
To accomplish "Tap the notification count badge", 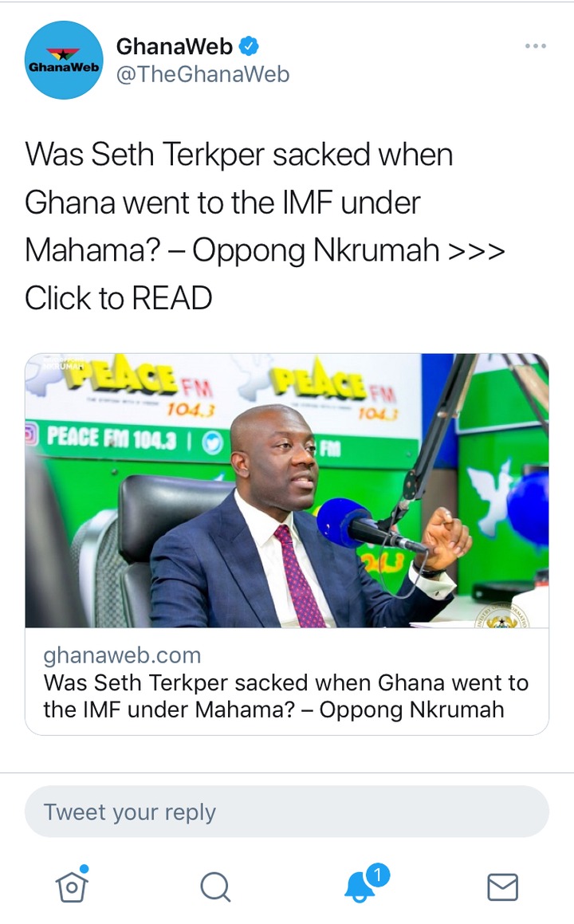I will (378, 875).
